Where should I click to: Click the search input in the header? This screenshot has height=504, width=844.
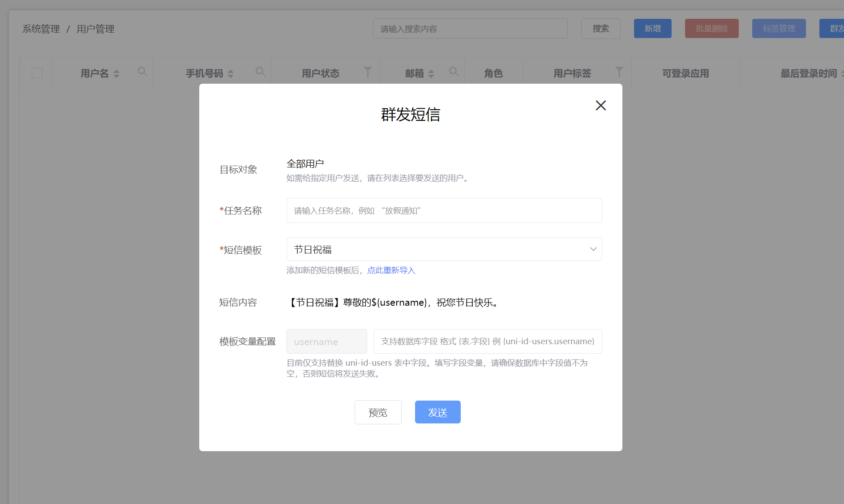(470, 29)
